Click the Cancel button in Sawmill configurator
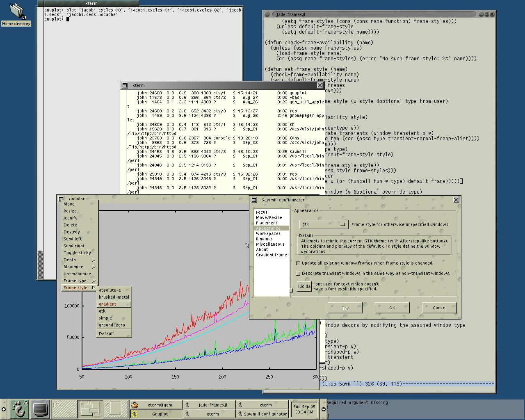This screenshot has height=420, width=525. [439, 308]
